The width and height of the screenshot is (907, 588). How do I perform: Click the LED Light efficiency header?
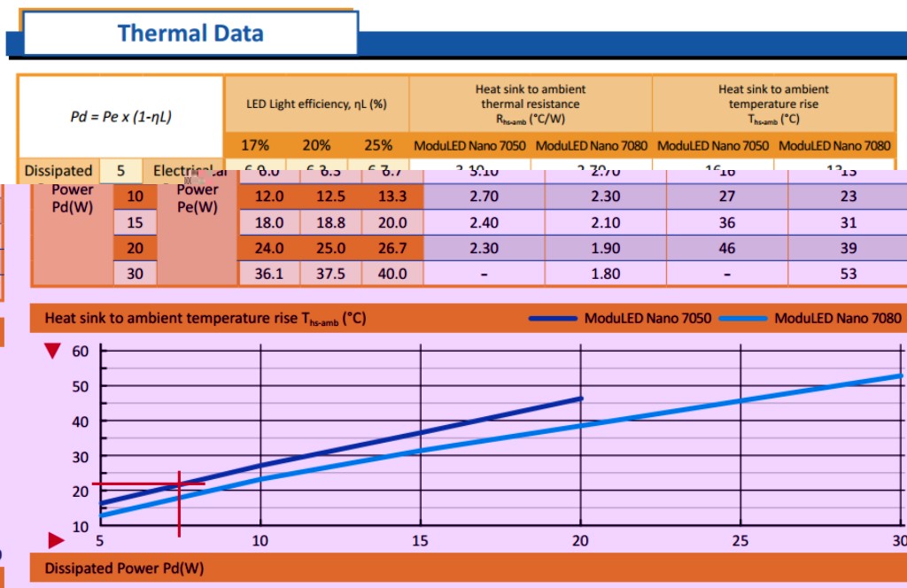point(317,104)
